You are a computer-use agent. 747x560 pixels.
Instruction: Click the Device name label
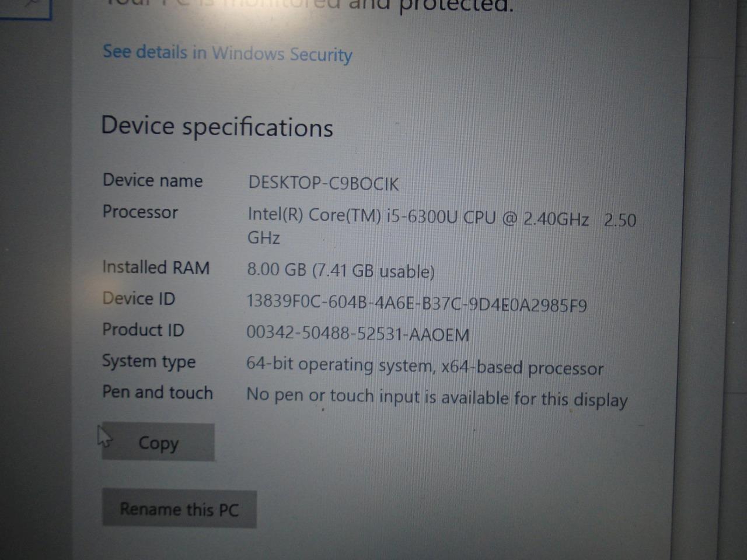(152, 180)
